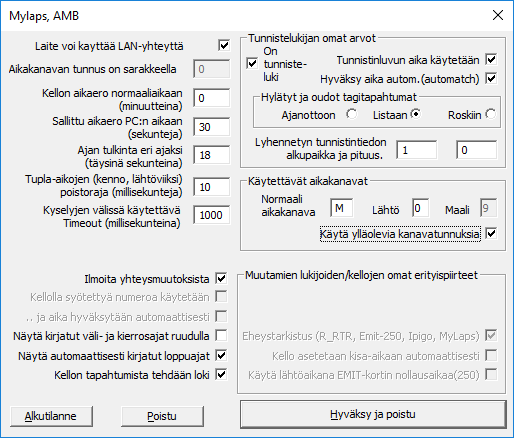Image resolution: width=514 pixels, height=438 pixels.
Task: Toggle 'Kellon tapahtumista tehdään loki' checkbox
Action: (221, 374)
